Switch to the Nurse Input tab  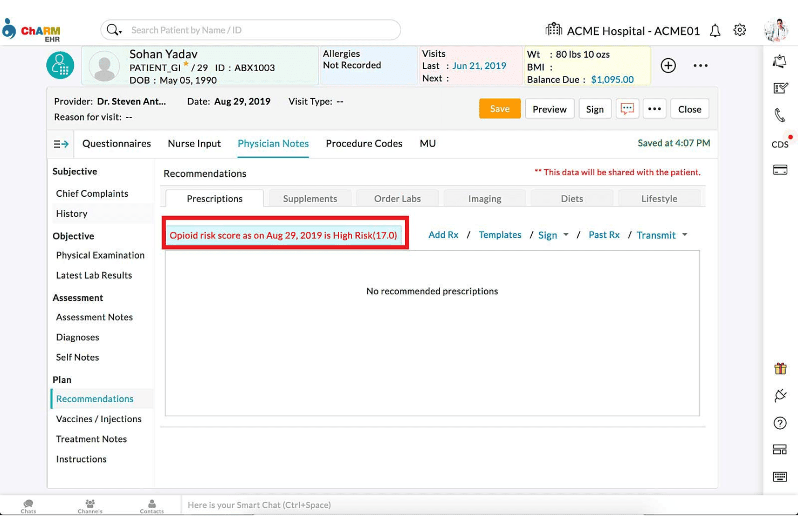coord(194,144)
